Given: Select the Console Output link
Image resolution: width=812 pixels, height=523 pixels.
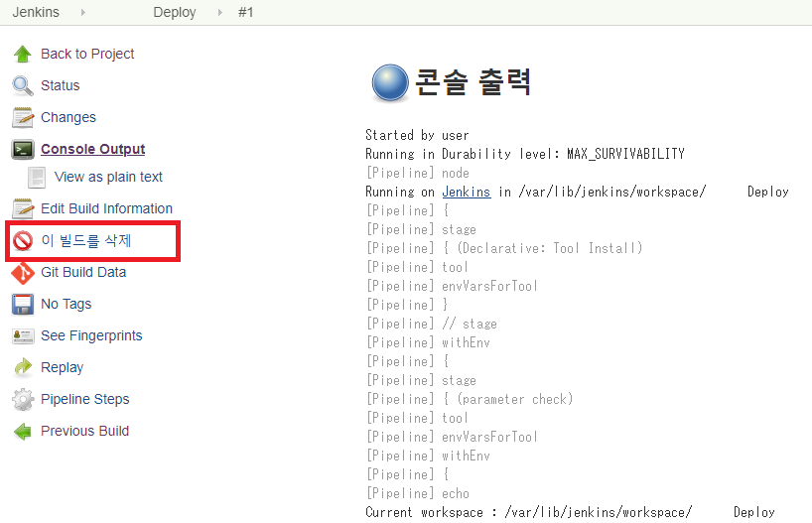Looking at the screenshot, I should (x=92, y=149).
